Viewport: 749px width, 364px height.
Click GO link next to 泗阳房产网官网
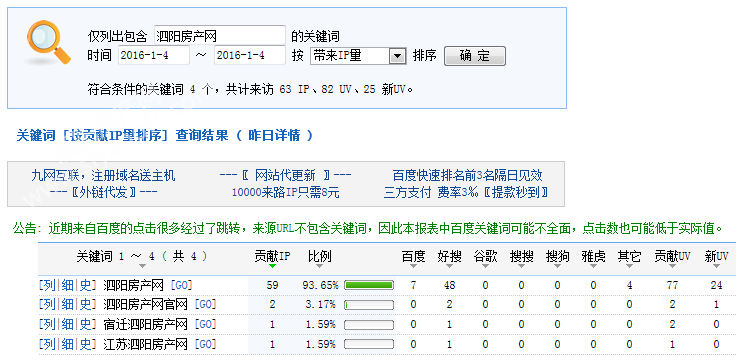click(205, 304)
